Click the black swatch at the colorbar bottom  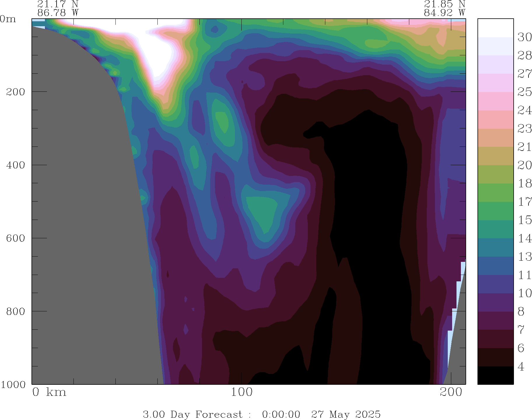click(495, 375)
